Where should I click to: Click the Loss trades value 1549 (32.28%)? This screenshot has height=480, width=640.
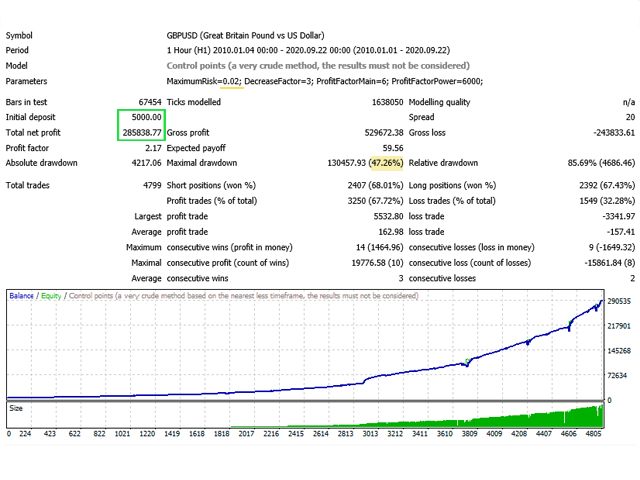coord(607,201)
